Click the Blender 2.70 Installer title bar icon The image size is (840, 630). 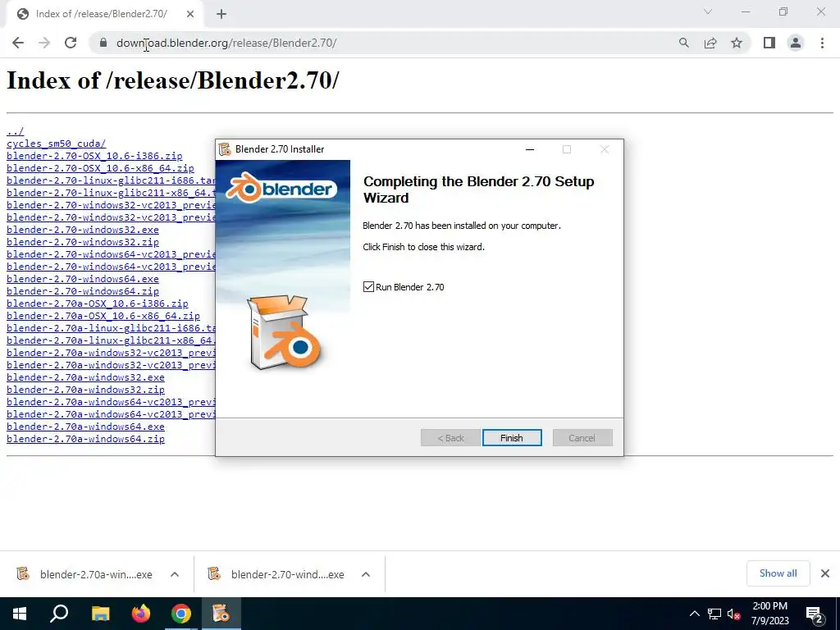click(x=225, y=149)
